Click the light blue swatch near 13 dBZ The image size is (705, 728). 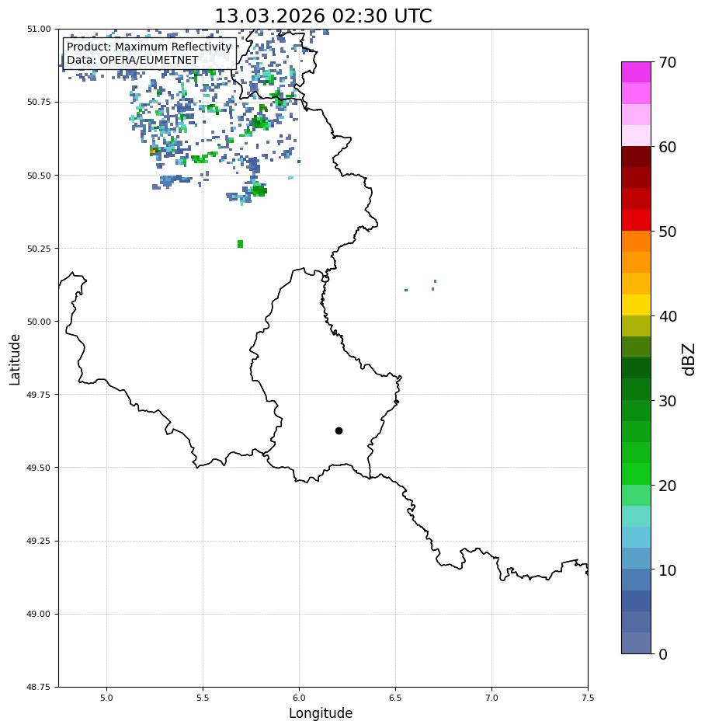pyautogui.click(x=637, y=538)
